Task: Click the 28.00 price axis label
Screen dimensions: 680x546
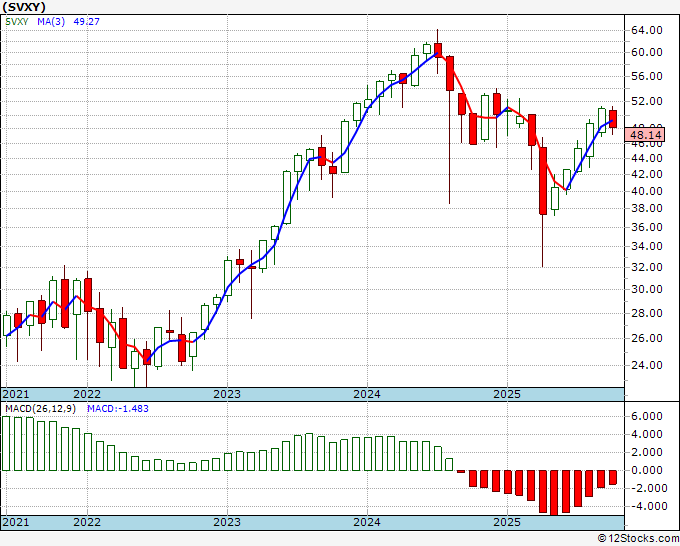Action: (647, 313)
